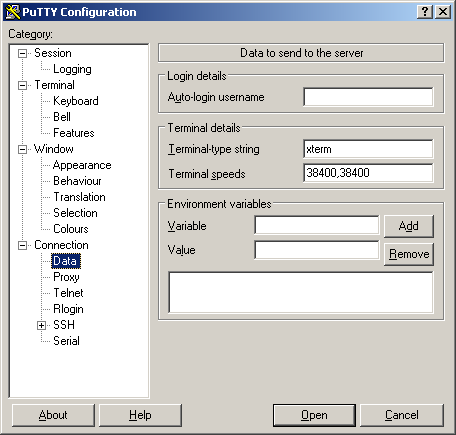Click the environment Variable name field
The height and width of the screenshot is (435, 456).
click(316, 225)
